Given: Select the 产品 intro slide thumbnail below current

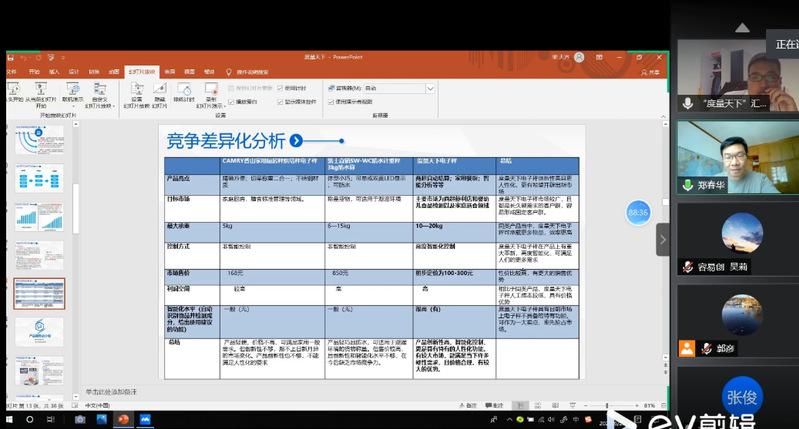Looking at the screenshot, I should coord(39,332).
